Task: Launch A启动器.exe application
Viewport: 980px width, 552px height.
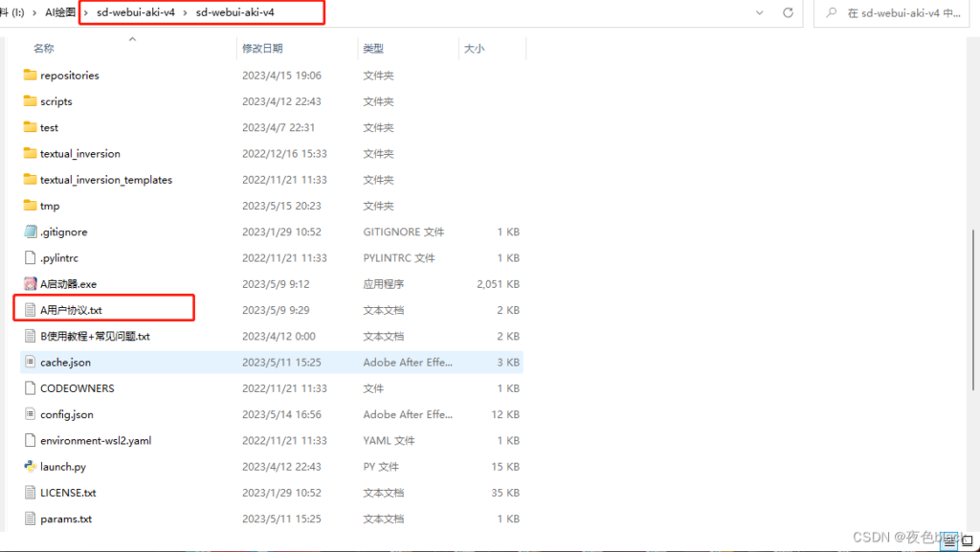Action: coord(72,283)
